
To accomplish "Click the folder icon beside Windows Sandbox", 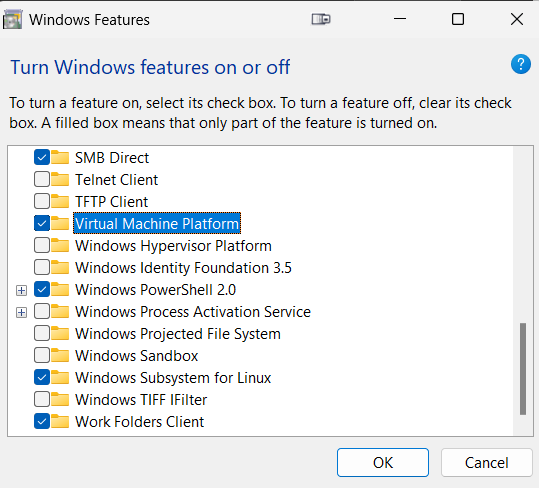I will [x=60, y=356].
